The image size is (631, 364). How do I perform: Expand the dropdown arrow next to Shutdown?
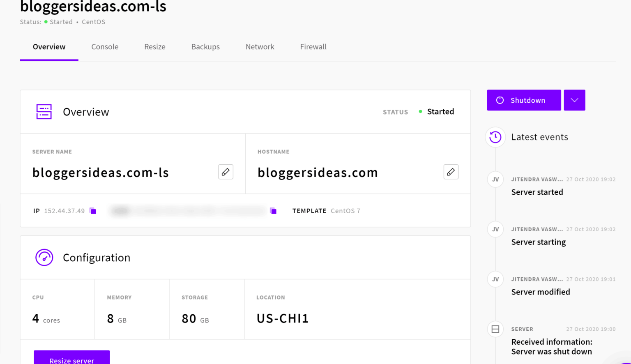(574, 100)
